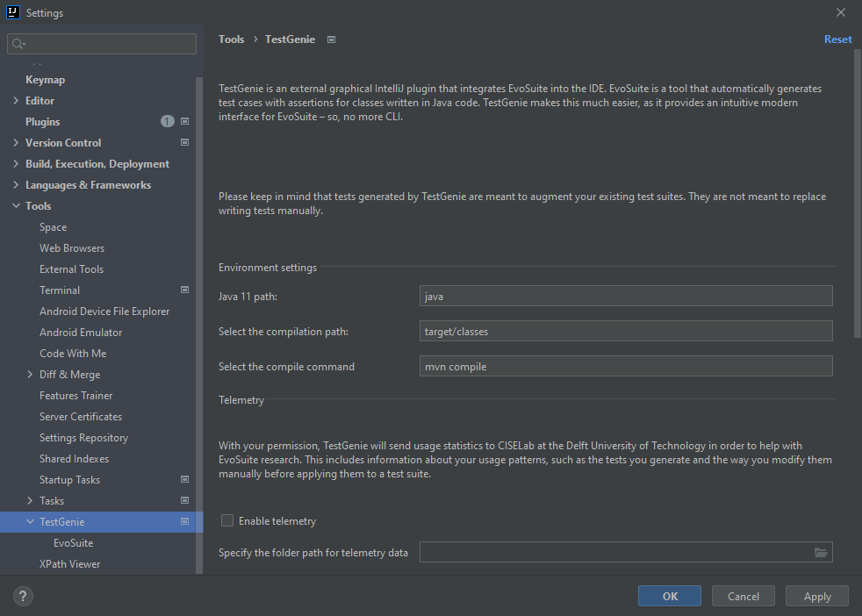Screen dimensions: 862x616
Task: Collapse the TestGenie node
Action: pos(30,521)
